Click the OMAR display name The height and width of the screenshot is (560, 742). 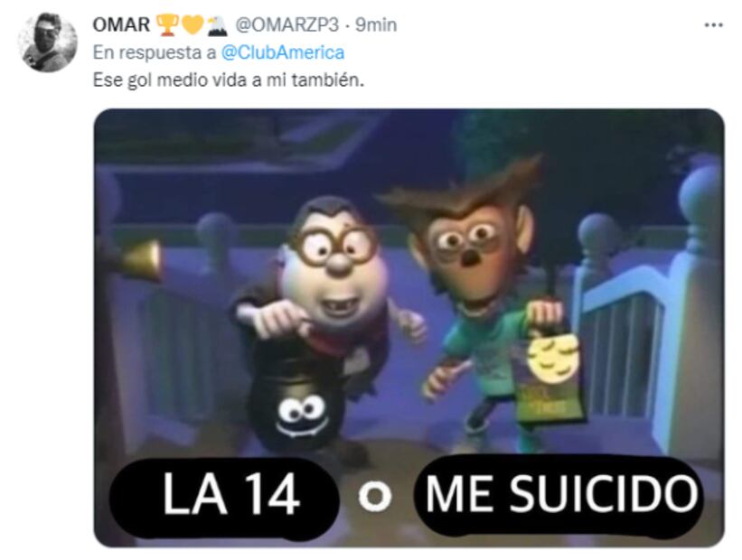pyautogui.click(x=122, y=24)
